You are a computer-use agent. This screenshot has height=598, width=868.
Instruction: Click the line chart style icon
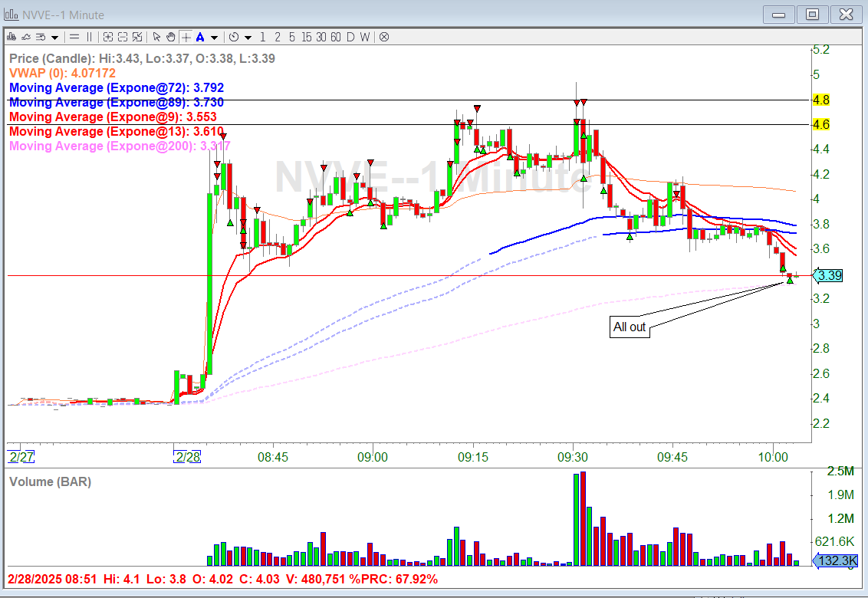26,37
